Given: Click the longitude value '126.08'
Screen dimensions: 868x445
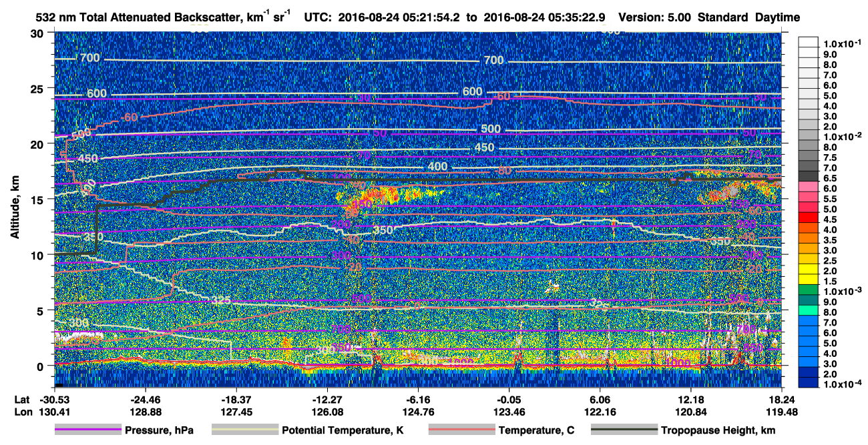Looking at the screenshot, I should pos(327,412).
